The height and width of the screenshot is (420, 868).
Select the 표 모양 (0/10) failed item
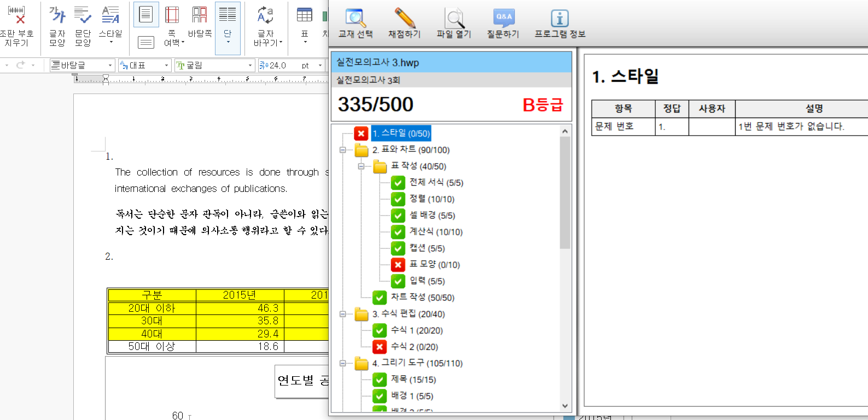[x=434, y=265]
